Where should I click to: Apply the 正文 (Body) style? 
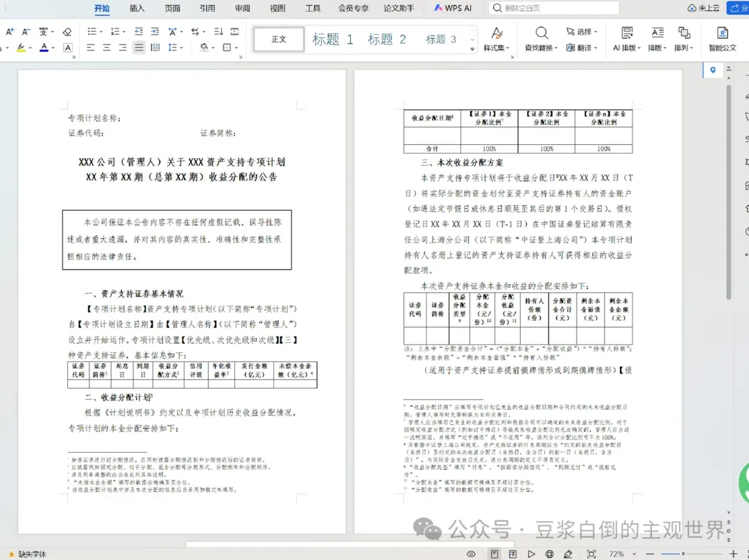[x=279, y=39]
